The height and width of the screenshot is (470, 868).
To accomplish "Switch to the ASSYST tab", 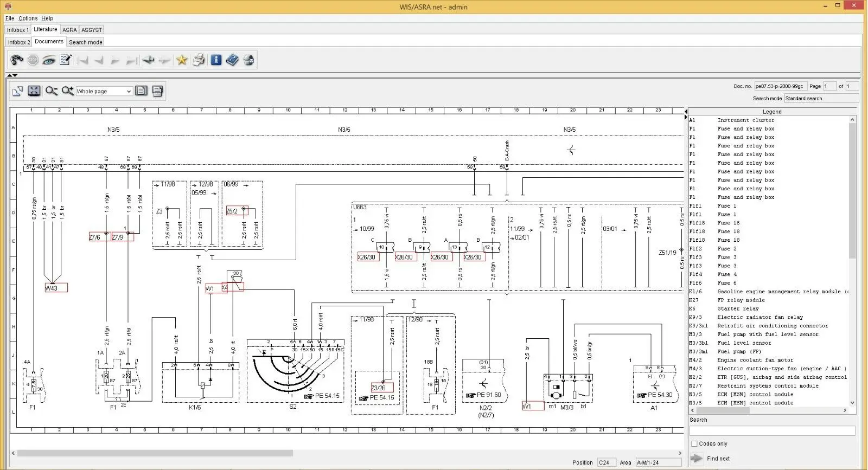I will tap(92, 30).
